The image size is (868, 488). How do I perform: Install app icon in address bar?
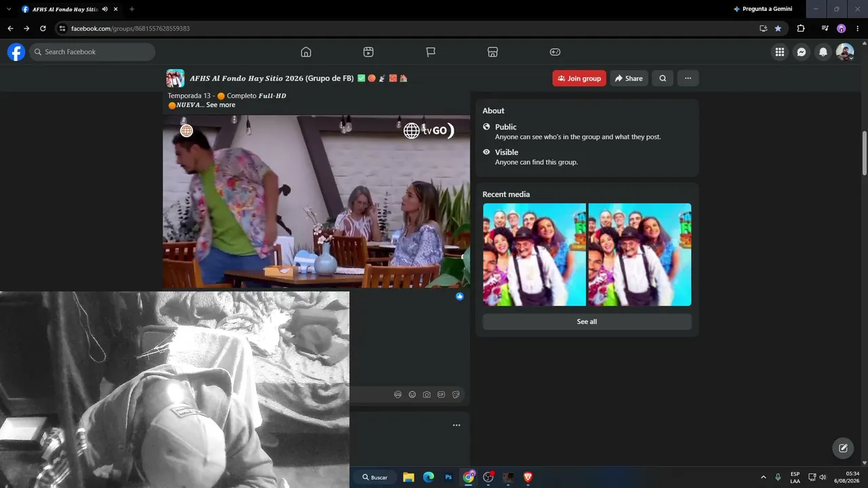tap(763, 28)
